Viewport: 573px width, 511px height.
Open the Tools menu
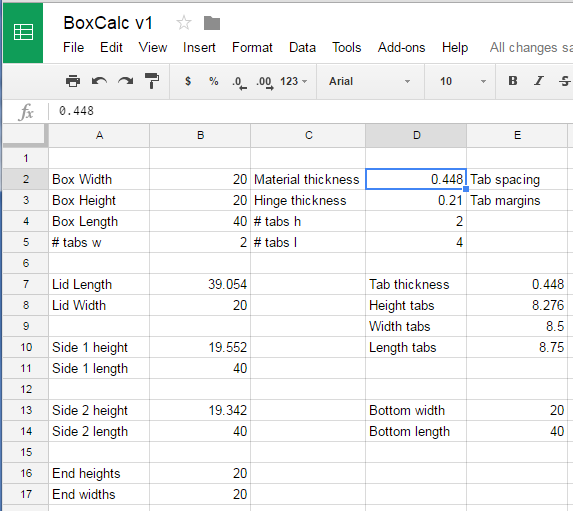(x=346, y=48)
